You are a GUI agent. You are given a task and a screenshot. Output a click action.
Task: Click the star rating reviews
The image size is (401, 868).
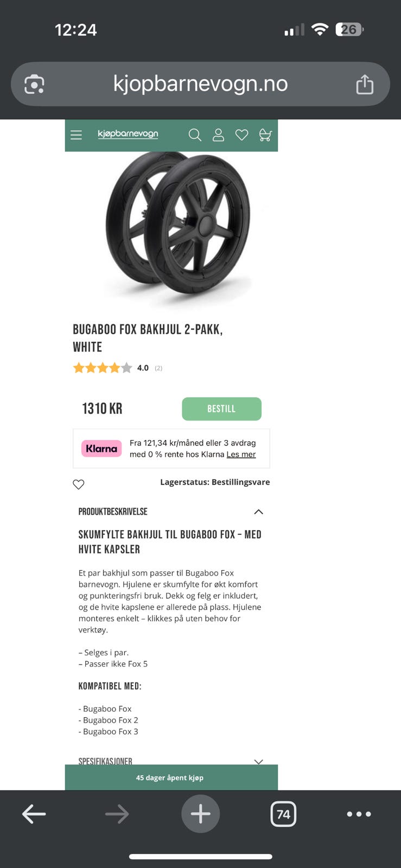click(103, 368)
